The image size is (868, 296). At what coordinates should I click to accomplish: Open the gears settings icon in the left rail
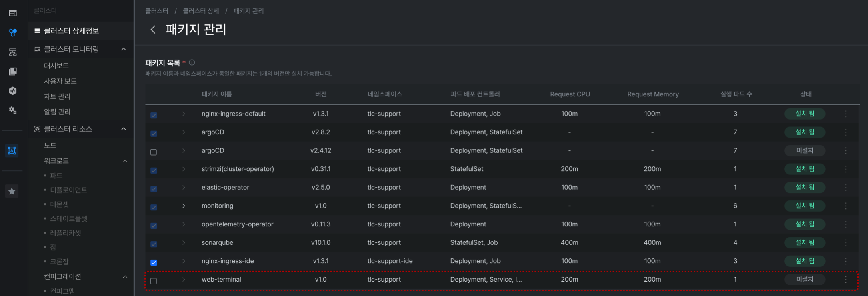click(13, 110)
